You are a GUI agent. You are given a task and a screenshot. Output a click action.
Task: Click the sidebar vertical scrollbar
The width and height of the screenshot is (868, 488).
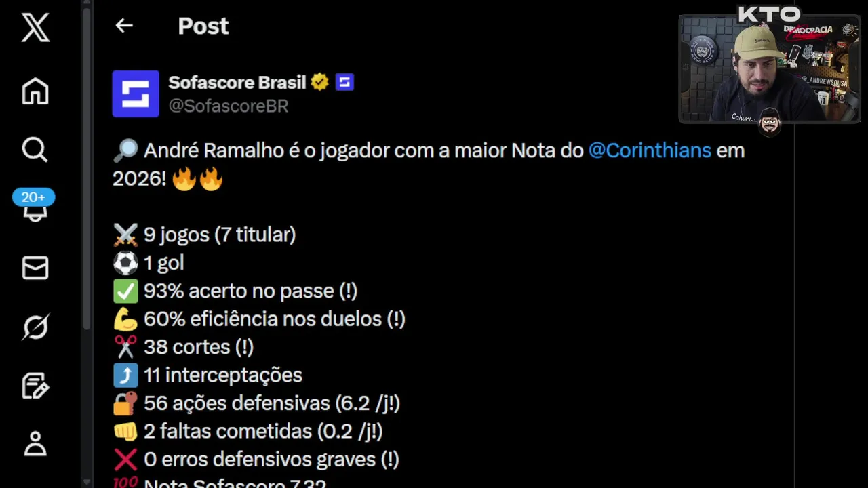87,169
